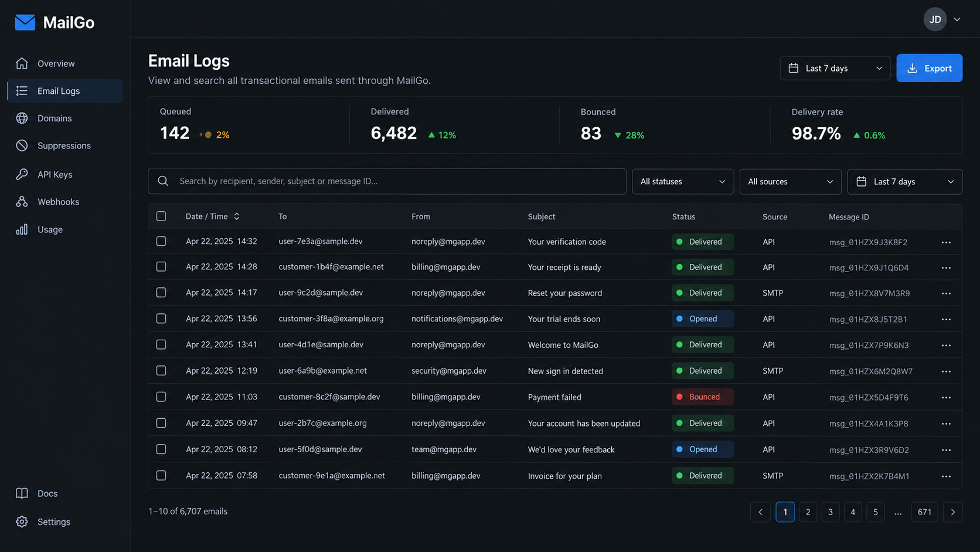Tick checkbox for Your trial ends soon
The width and height of the screenshot is (980, 552).
tap(161, 319)
